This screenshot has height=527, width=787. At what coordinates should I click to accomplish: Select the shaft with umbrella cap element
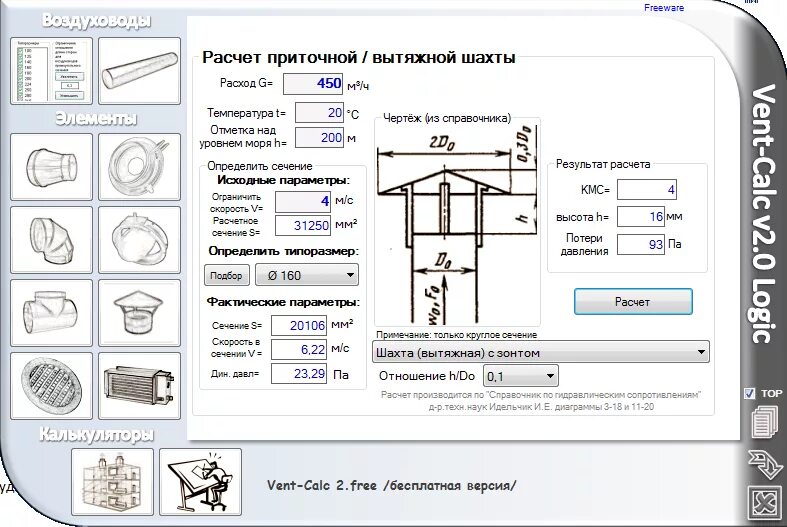click(x=140, y=313)
